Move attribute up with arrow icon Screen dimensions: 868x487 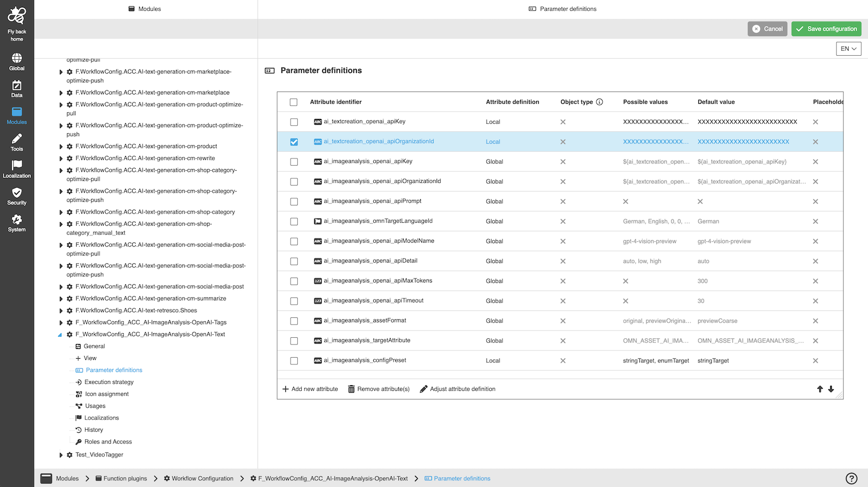tap(820, 389)
